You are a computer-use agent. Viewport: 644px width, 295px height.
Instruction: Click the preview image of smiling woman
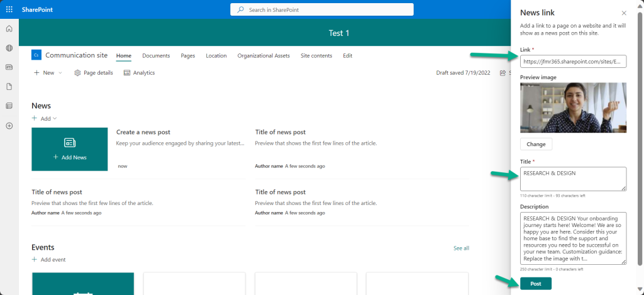[573, 107]
